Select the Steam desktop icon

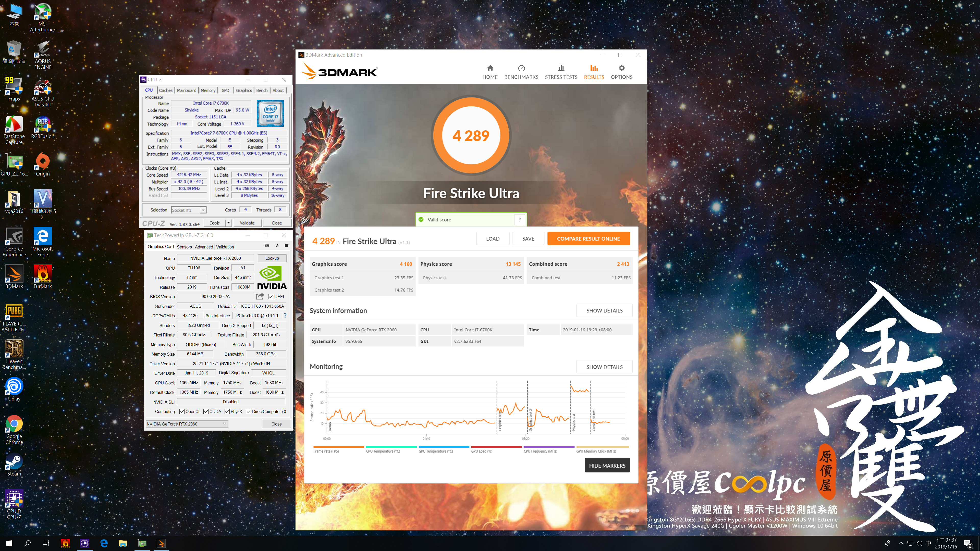pyautogui.click(x=14, y=464)
